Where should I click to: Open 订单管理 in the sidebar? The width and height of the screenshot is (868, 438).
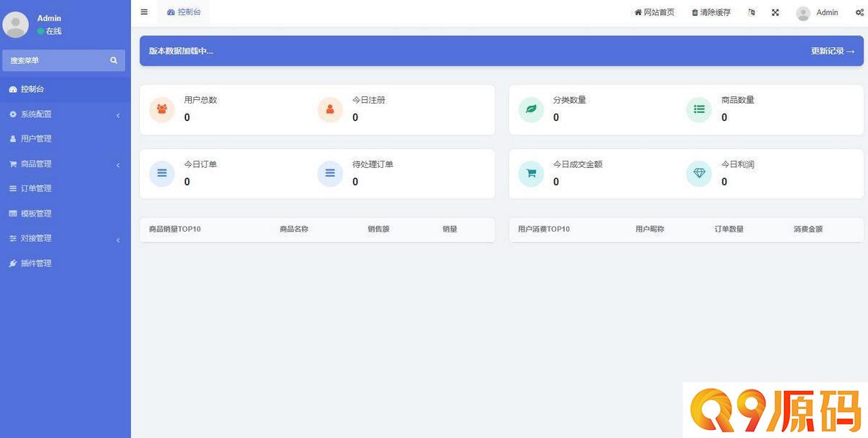coord(65,189)
